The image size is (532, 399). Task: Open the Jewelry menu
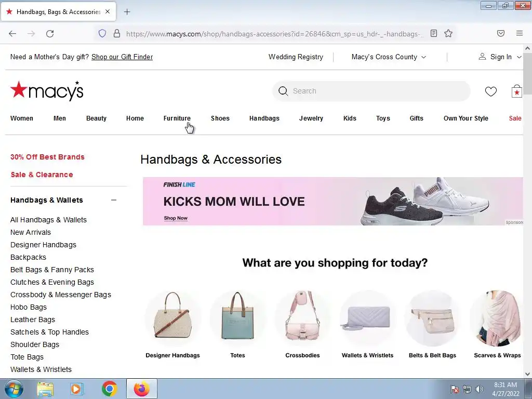(311, 118)
